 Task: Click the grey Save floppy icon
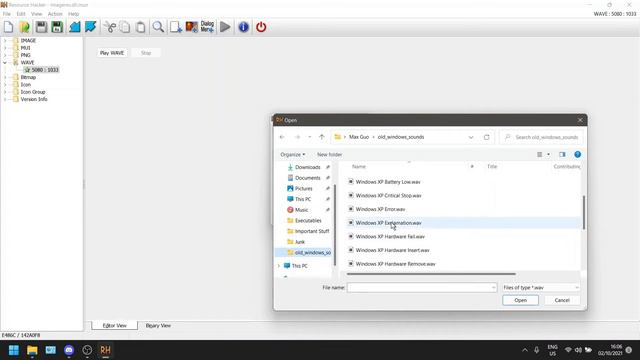(x=41, y=27)
